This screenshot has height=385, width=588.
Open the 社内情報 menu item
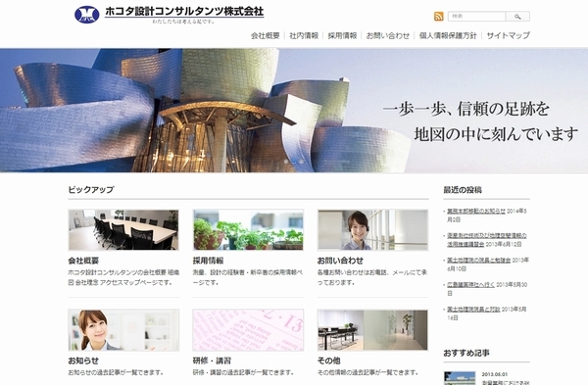304,35
